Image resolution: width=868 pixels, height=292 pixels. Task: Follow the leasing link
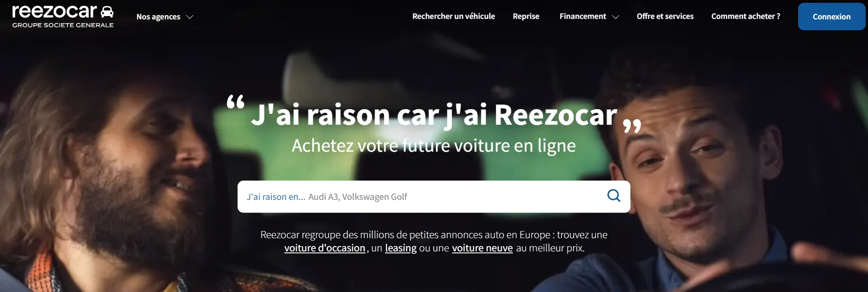click(x=401, y=248)
